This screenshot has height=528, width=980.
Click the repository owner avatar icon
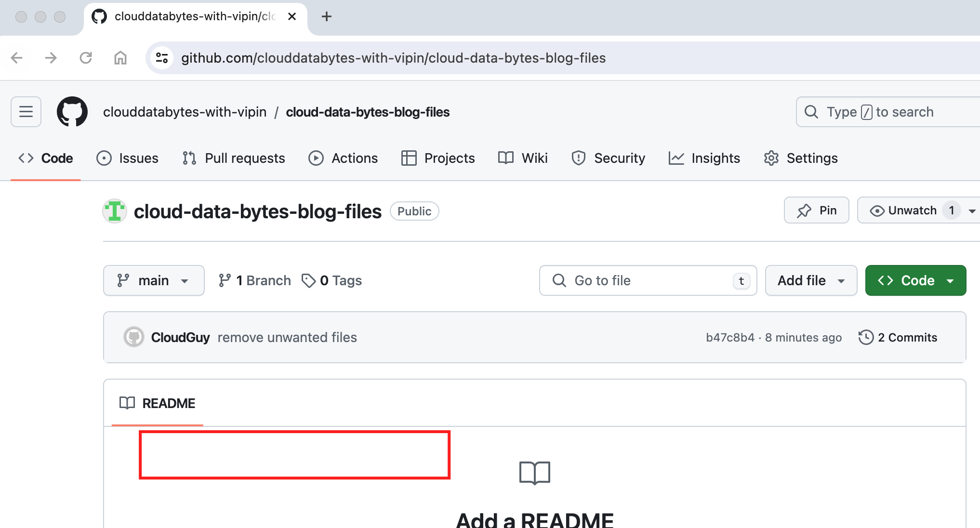pos(115,211)
